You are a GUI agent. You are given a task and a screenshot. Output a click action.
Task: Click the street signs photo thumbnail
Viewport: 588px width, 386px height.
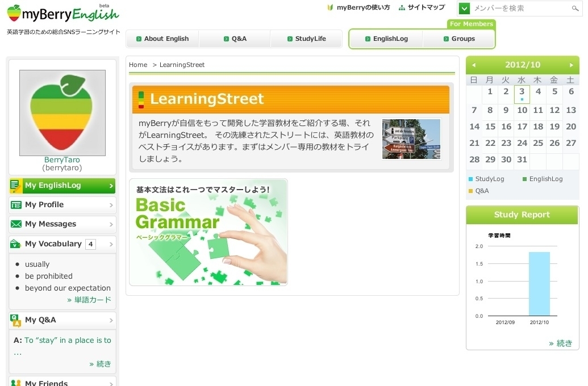[x=411, y=139]
